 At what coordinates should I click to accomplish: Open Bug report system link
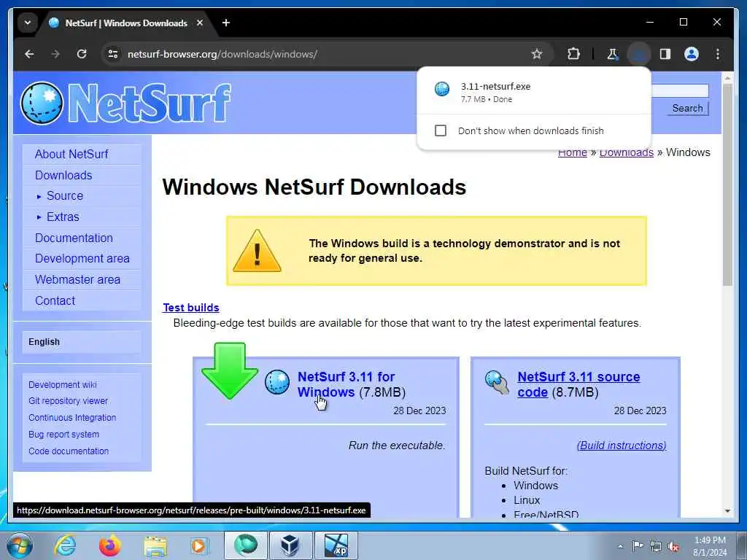(64, 435)
